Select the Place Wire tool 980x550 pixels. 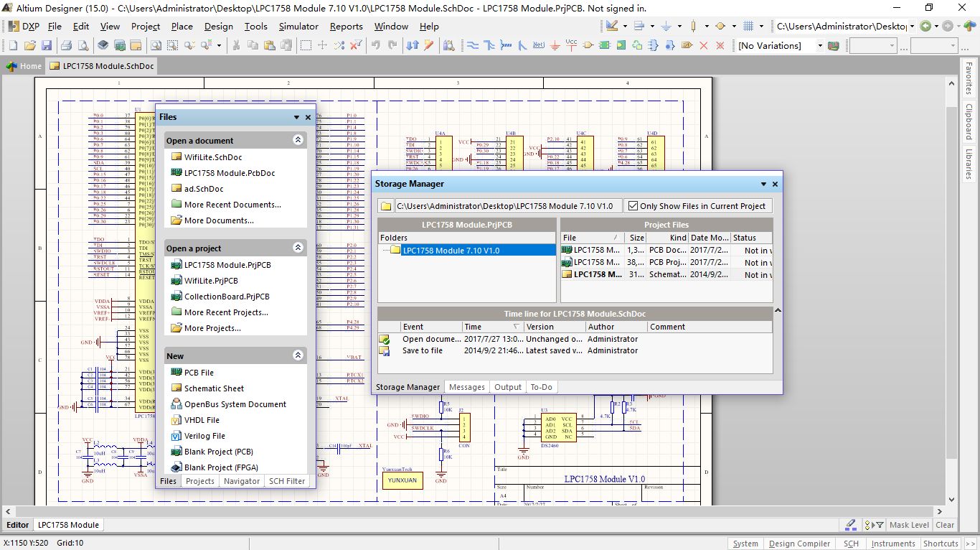click(473, 45)
